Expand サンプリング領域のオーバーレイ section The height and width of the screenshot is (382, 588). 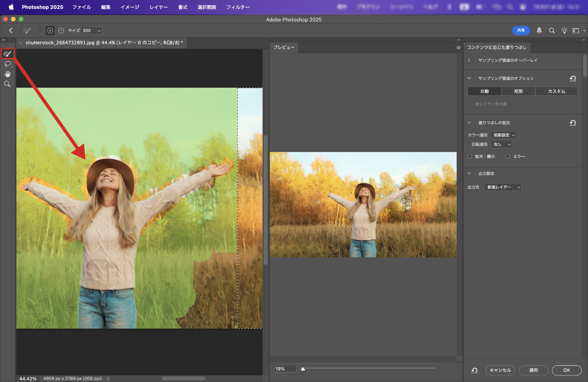pos(469,60)
